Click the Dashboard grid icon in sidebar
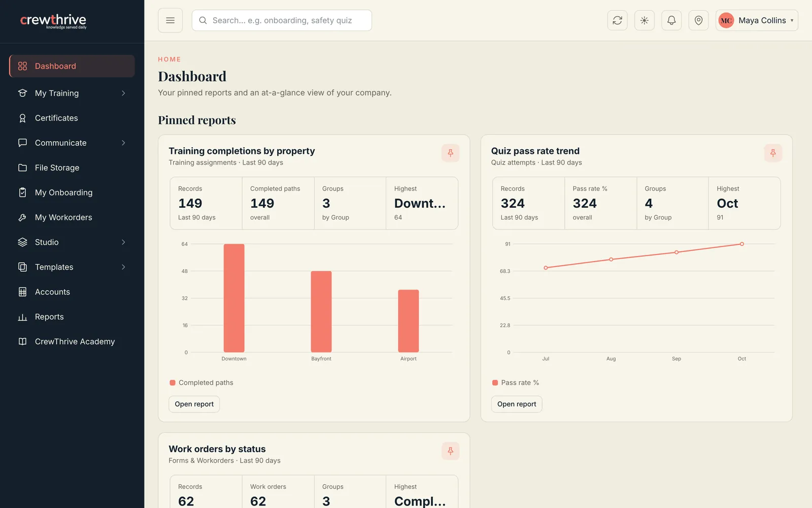 (22, 66)
